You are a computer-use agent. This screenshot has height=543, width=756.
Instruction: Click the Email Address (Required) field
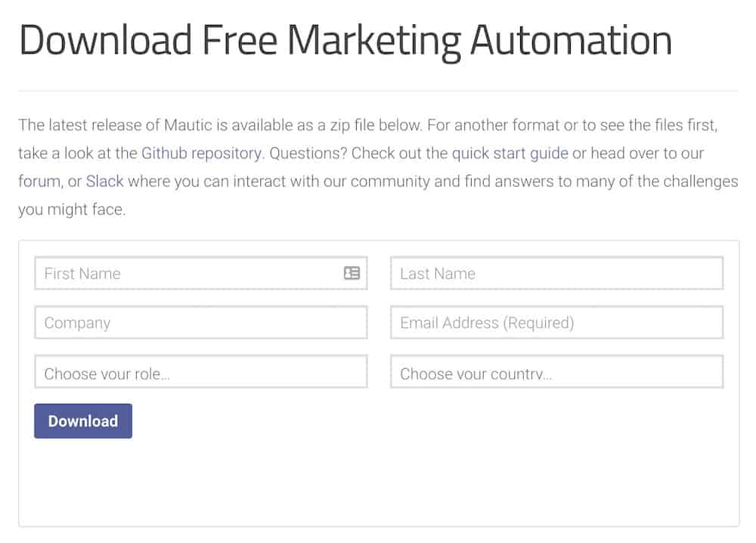click(556, 322)
